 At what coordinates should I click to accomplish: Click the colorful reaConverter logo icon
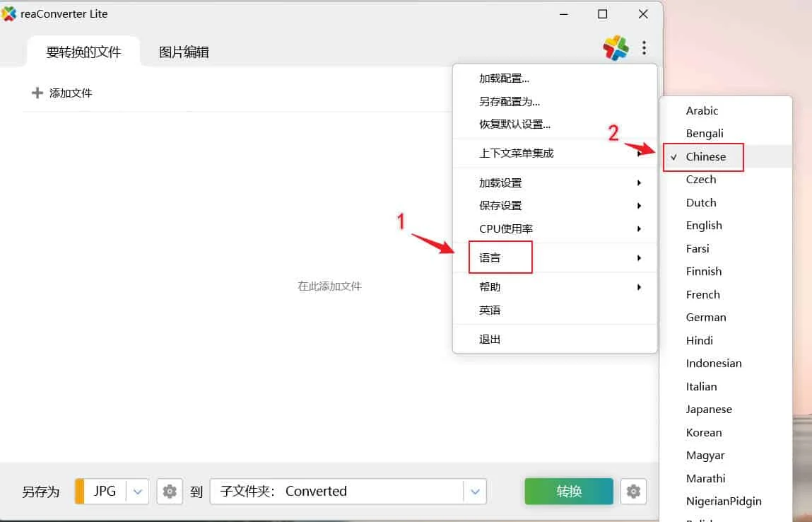click(615, 47)
